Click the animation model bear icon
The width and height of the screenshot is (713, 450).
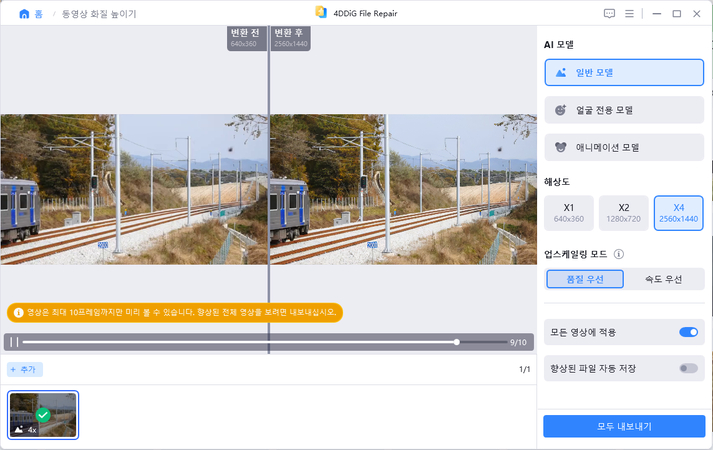point(561,147)
